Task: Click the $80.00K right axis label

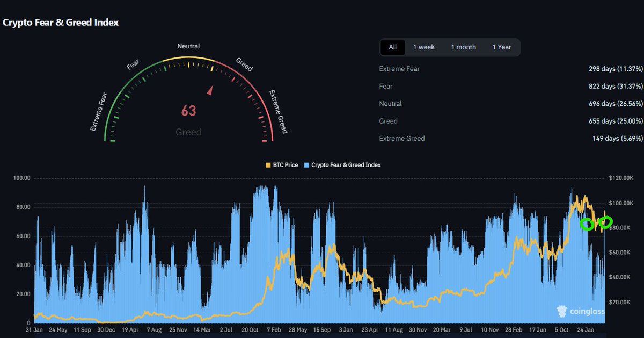Action: [x=620, y=228]
